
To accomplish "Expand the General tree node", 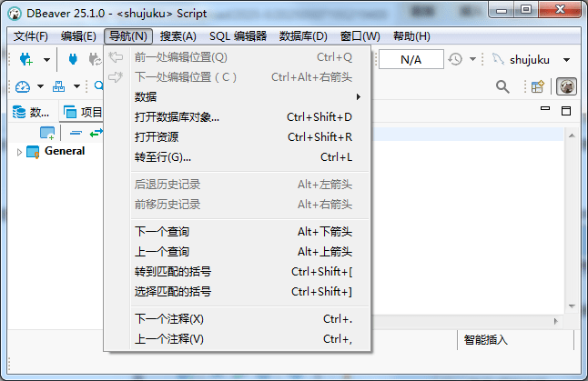I will point(19,152).
